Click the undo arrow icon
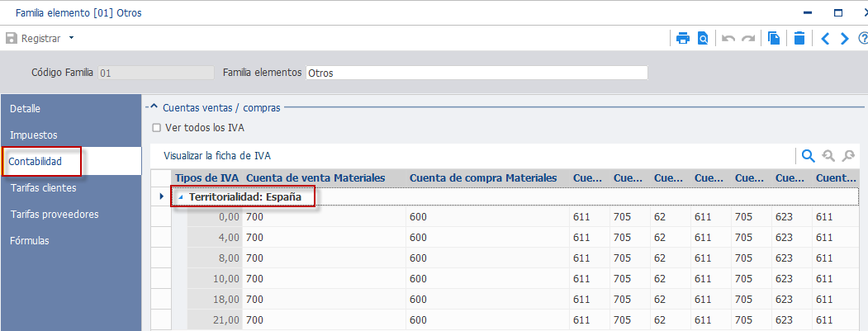 coord(728,39)
